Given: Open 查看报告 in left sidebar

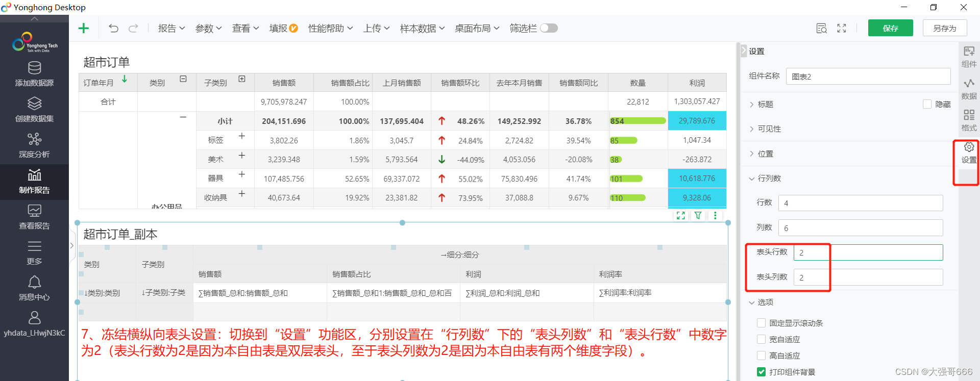Looking at the screenshot, I should point(34,217).
